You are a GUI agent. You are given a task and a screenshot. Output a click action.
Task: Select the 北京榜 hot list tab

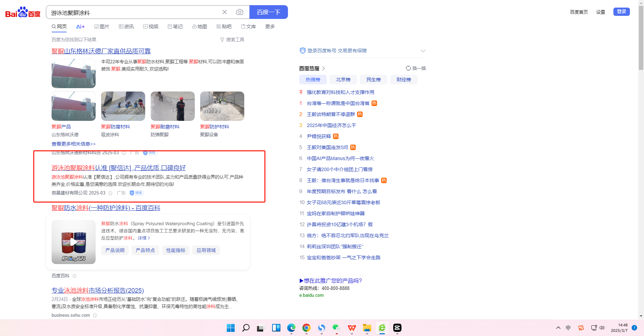[x=343, y=80]
